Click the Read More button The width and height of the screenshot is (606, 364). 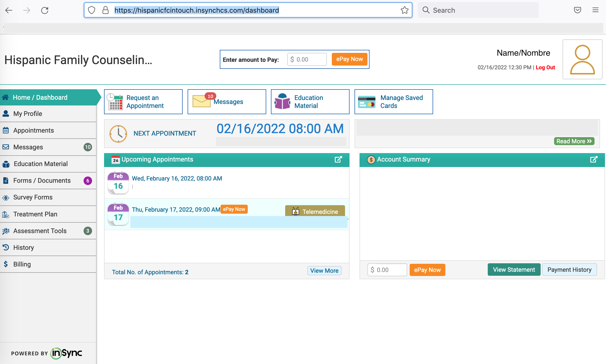pos(574,141)
